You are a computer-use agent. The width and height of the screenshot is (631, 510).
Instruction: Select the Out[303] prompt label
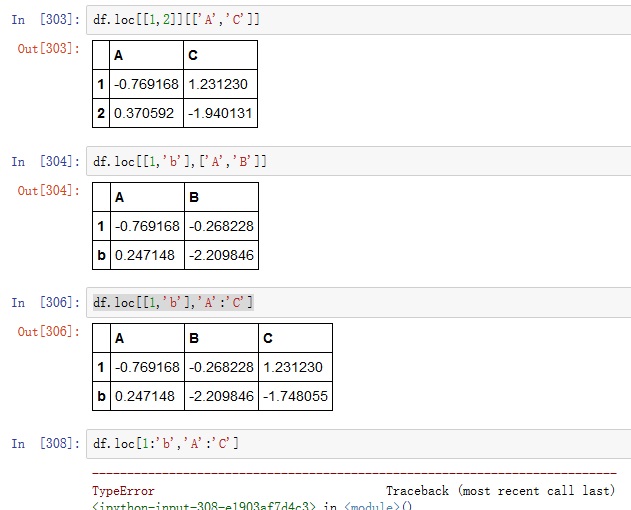coord(49,49)
